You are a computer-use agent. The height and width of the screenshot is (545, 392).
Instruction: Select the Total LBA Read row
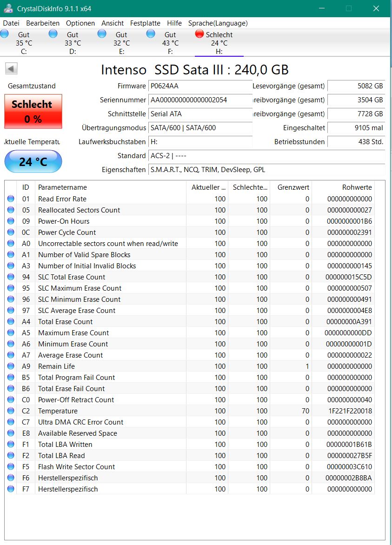point(190,455)
